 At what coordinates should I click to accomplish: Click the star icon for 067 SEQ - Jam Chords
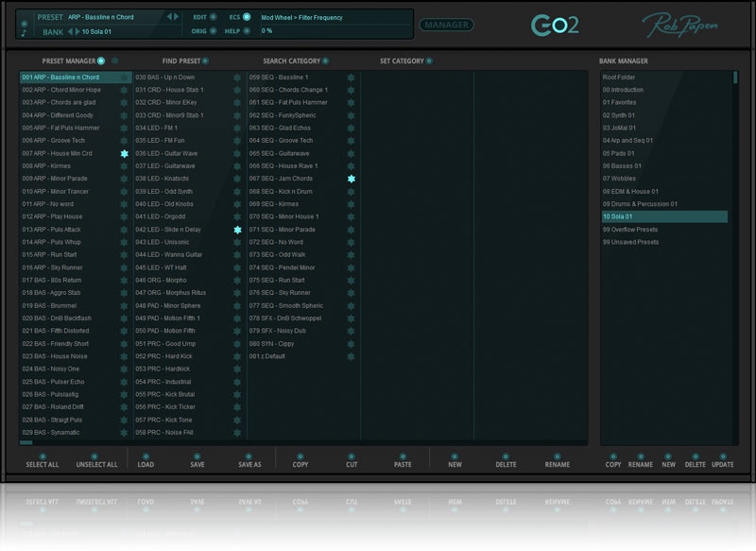(x=352, y=179)
